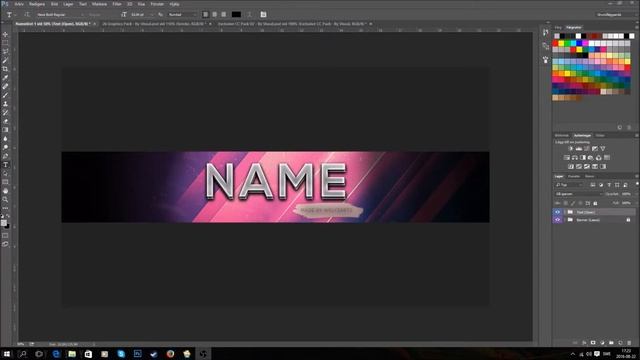This screenshot has width=640, height=360.
Task: Select the Clone Stamp tool
Action: pyautogui.click(x=5, y=104)
